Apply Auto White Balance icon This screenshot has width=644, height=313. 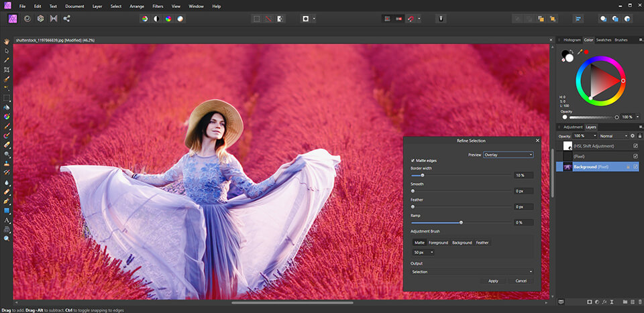[x=180, y=19]
